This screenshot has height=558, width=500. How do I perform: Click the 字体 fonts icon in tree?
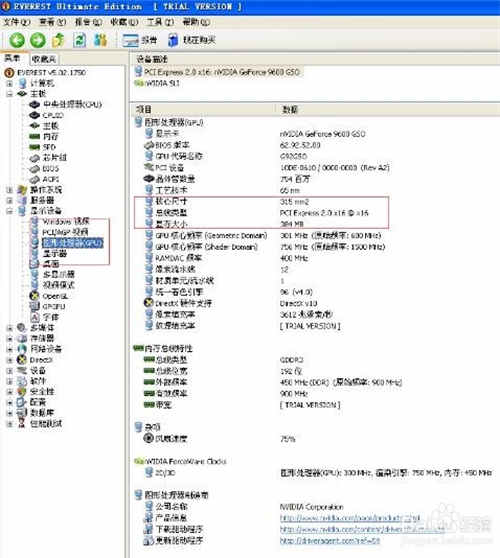[34, 317]
